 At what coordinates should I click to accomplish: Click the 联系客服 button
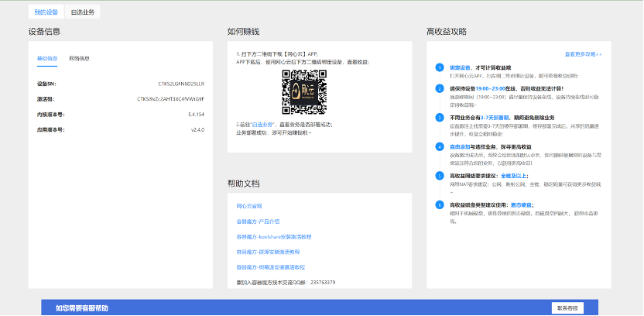567,307
